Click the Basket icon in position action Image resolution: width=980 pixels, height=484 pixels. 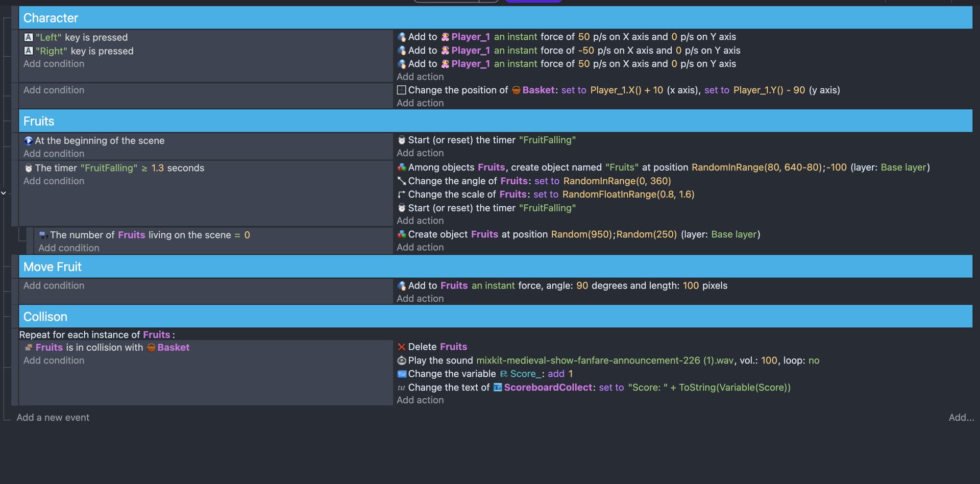click(516, 90)
